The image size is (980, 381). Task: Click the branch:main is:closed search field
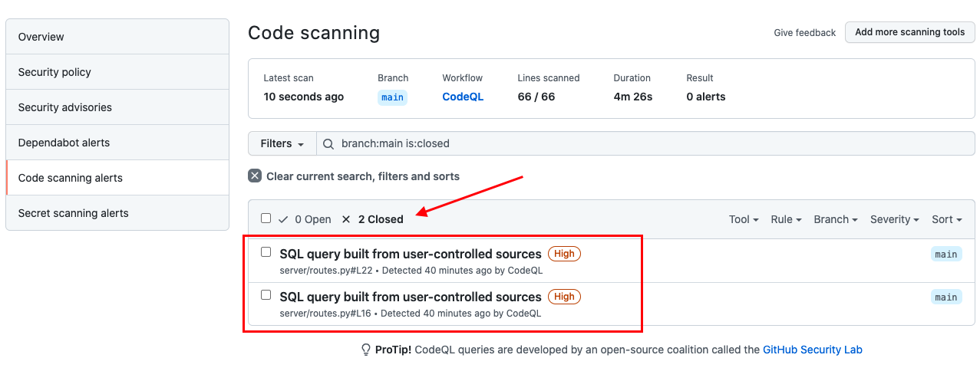pos(645,143)
